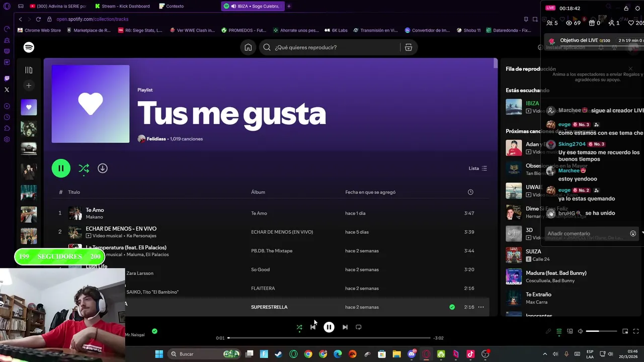Toggle shuffle in the bottom player bar
The image size is (644, 362).
point(299,327)
